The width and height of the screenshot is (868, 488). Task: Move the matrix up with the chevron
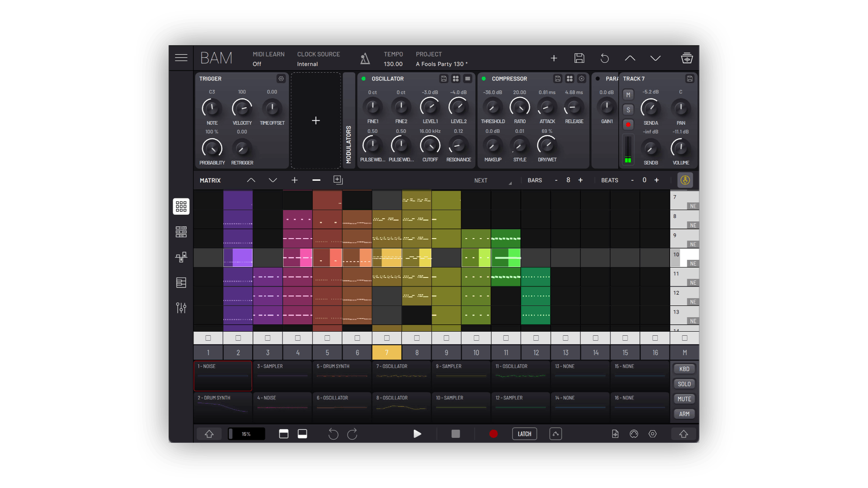pos(251,180)
